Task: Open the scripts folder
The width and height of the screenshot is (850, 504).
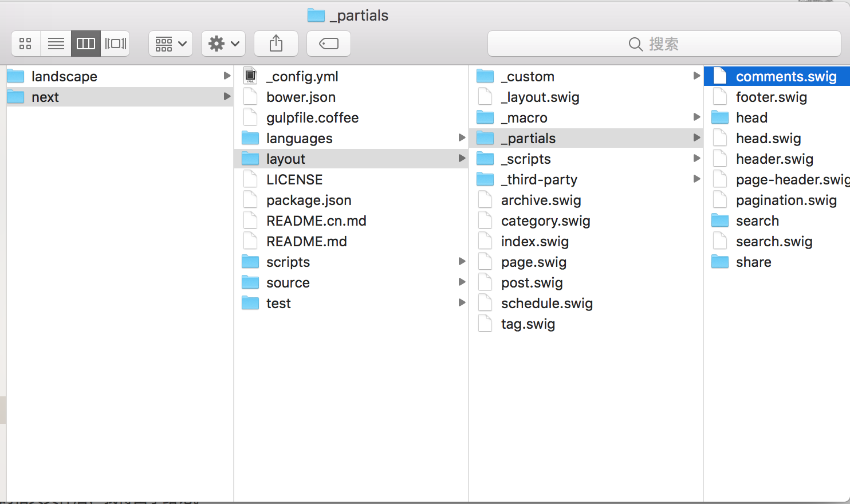Action: (x=351, y=262)
